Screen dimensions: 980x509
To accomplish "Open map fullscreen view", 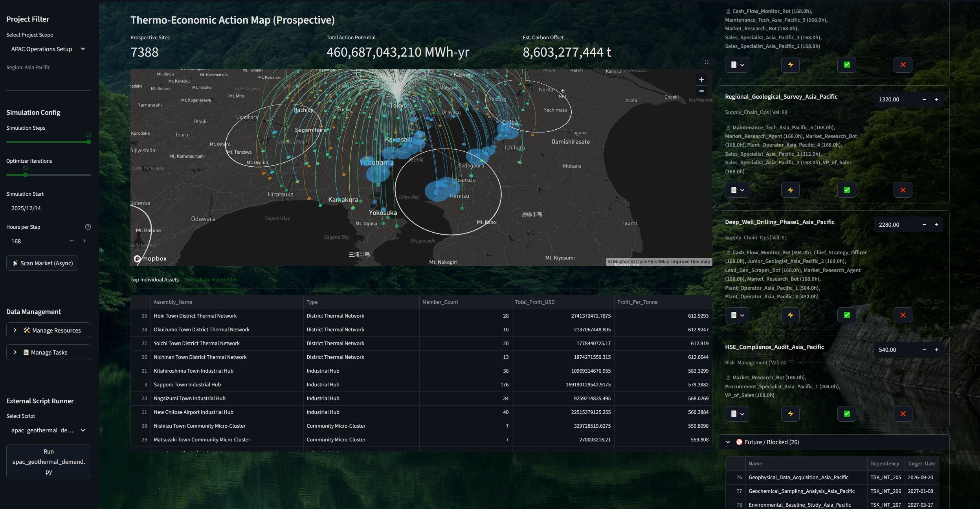I will pos(707,62).
